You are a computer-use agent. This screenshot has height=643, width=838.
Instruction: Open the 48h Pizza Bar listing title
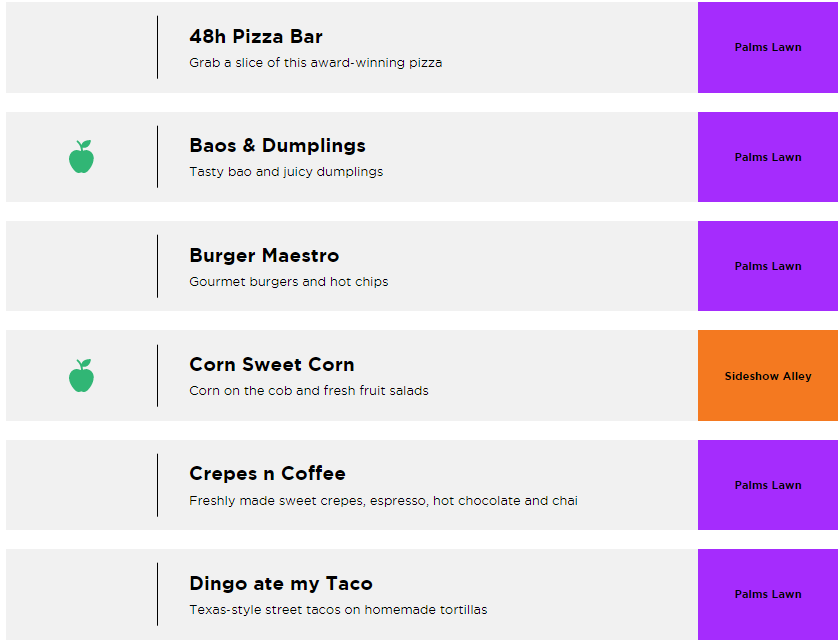(256, 37)
